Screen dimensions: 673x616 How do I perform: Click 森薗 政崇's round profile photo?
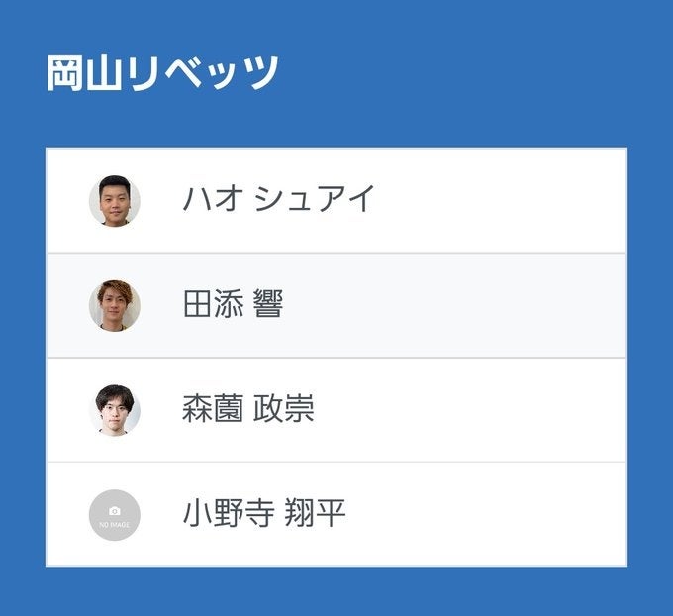pos(114,410)
